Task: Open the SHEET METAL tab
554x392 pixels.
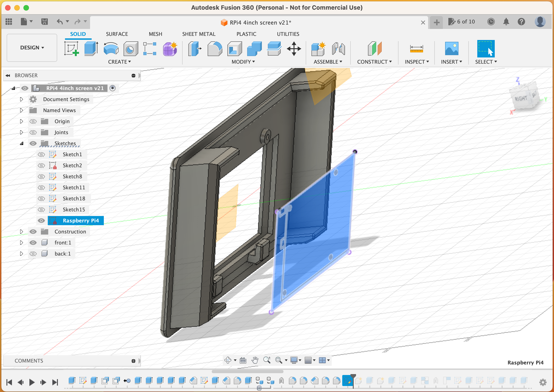Action: click(199, 34)
